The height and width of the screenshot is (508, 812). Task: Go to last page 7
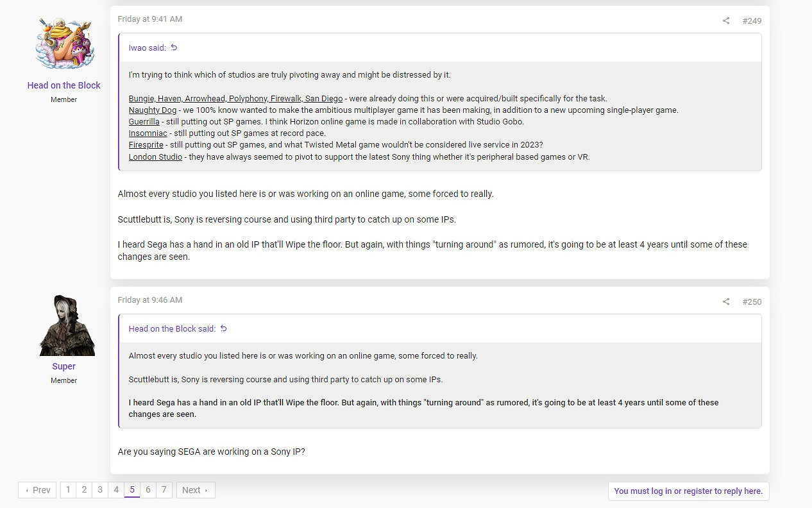[x=164, y=490]
